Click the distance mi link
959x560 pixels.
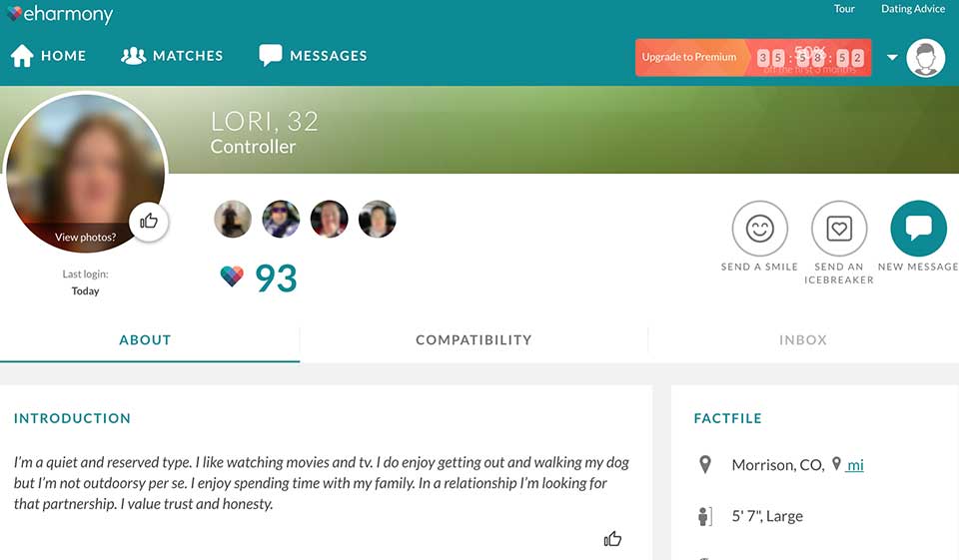(854, 465)
